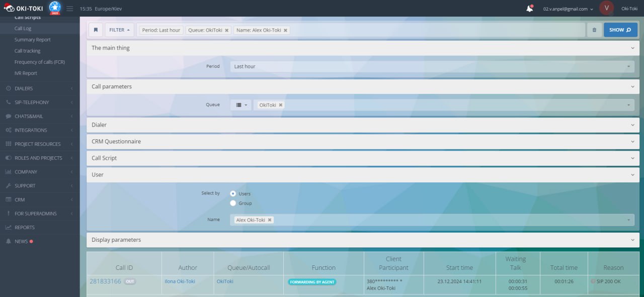Click the Oki-Toki label beside the avatar

click(629, 9)
